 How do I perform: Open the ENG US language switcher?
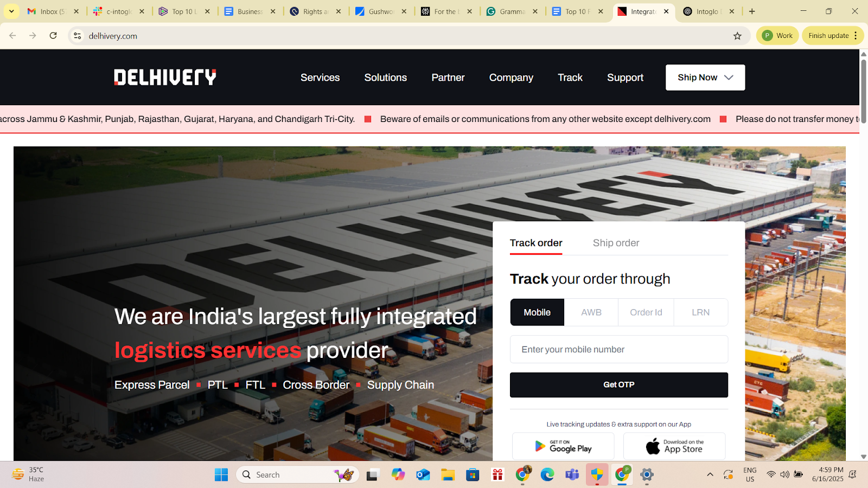tap(750, 474)
